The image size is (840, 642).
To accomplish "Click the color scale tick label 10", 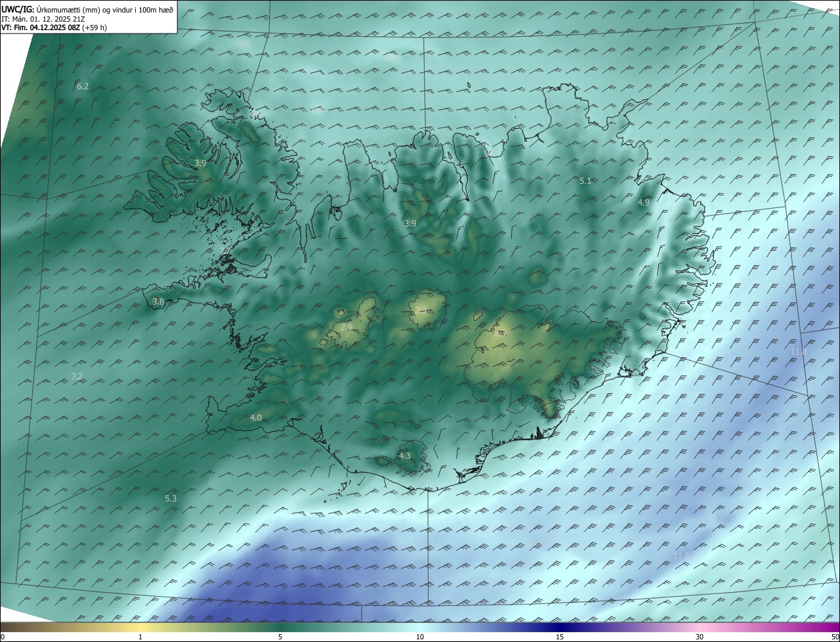I will 420,637.
